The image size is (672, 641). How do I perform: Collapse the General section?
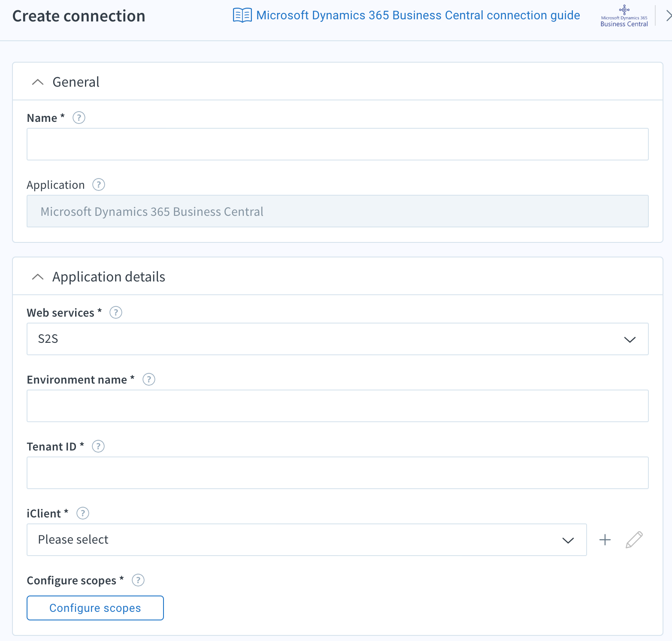[x=38, y=82]
